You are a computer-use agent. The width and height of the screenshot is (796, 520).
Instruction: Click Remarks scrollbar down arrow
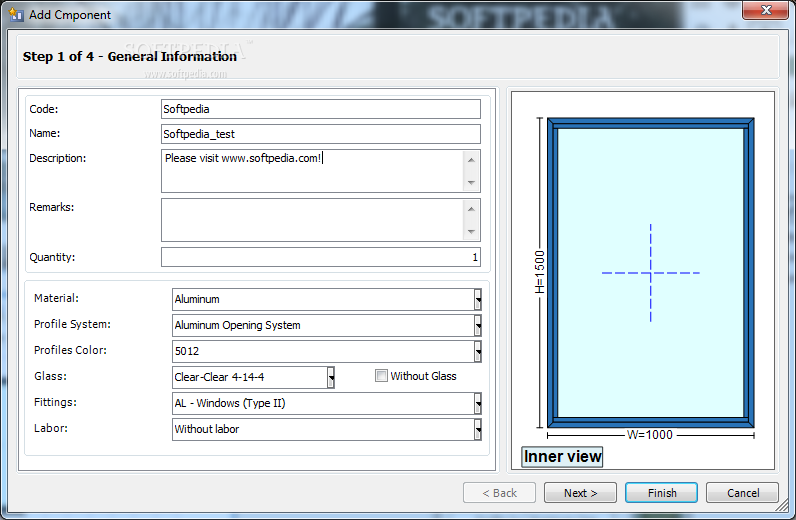click(471, 231)
